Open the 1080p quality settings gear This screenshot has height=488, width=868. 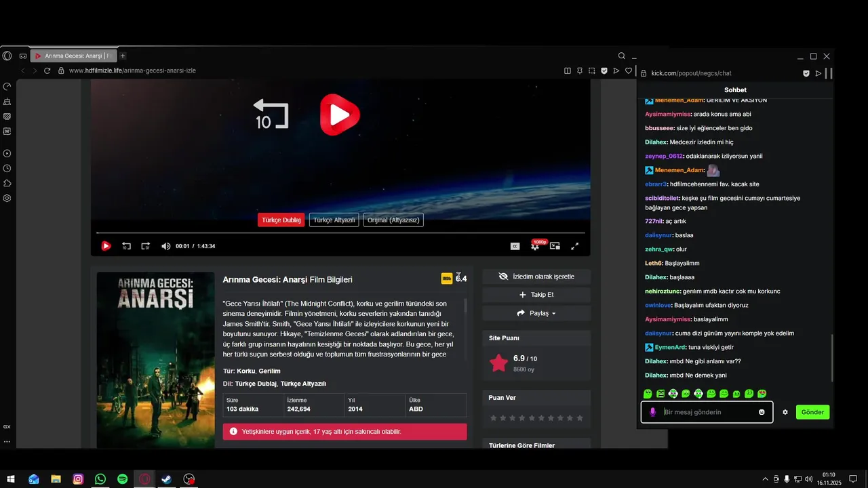[x=535, y=246]
